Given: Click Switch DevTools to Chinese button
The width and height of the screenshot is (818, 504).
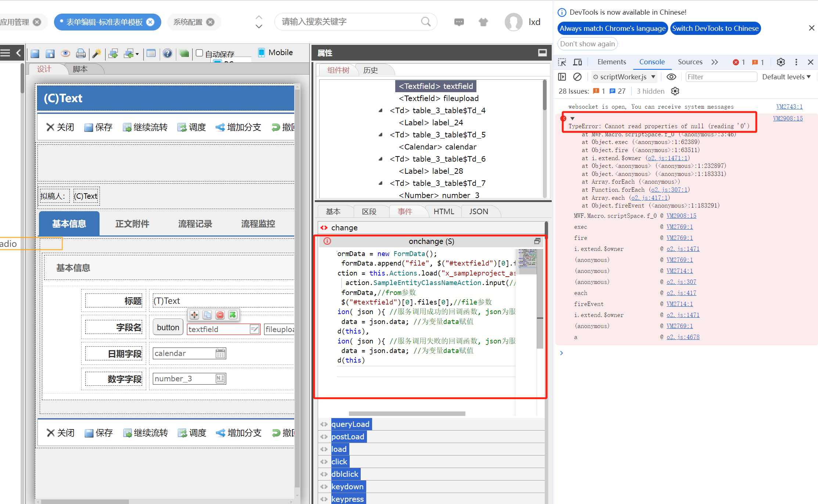Looking at the screenshot, I should coord(715,28).
